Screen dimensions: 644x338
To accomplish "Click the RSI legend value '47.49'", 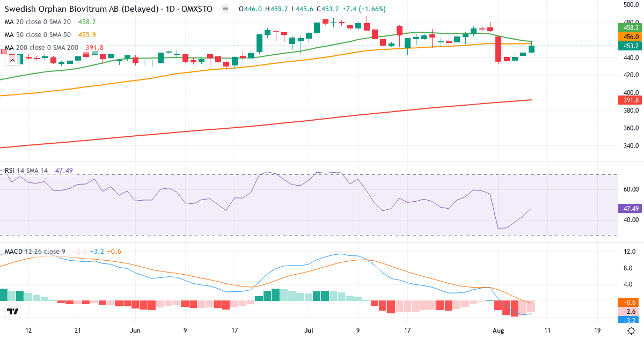I will pos(64,171).
